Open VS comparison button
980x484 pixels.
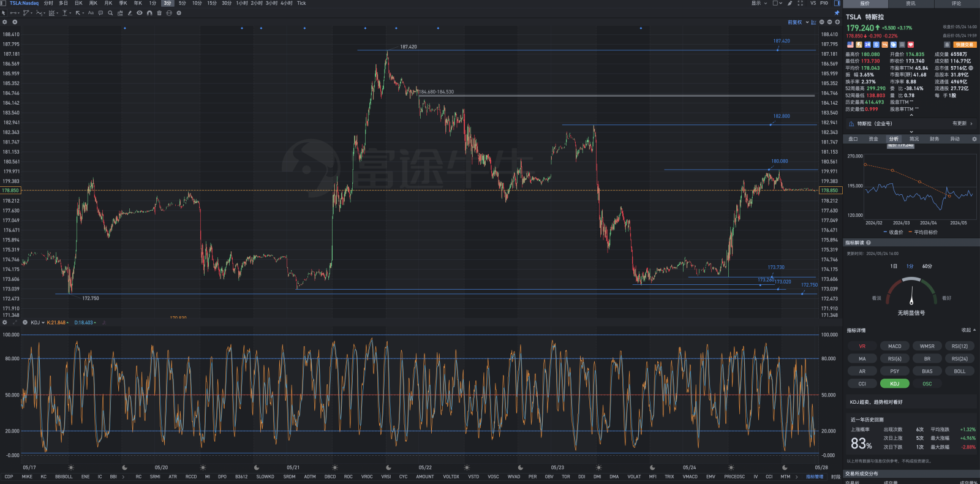click(x=813, y=3)
